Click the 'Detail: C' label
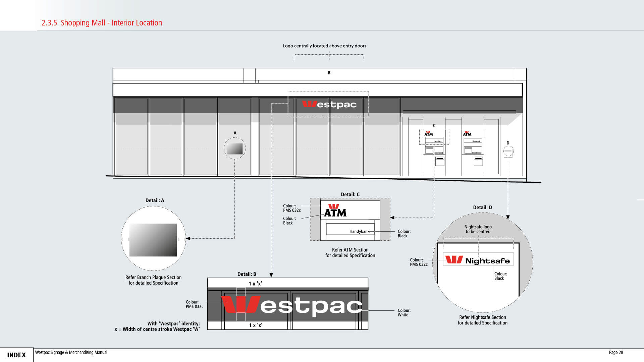 tap(350, 194)
